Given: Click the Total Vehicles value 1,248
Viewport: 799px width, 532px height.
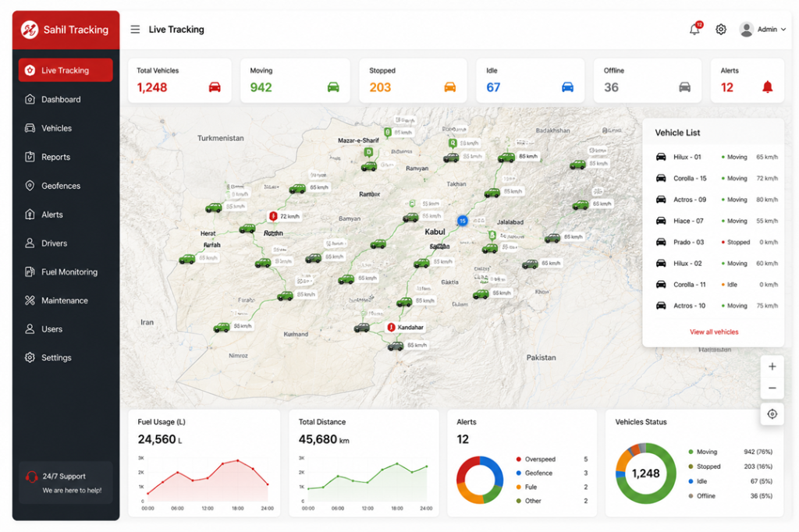Looking at the screenshot, I should [152, 87].
